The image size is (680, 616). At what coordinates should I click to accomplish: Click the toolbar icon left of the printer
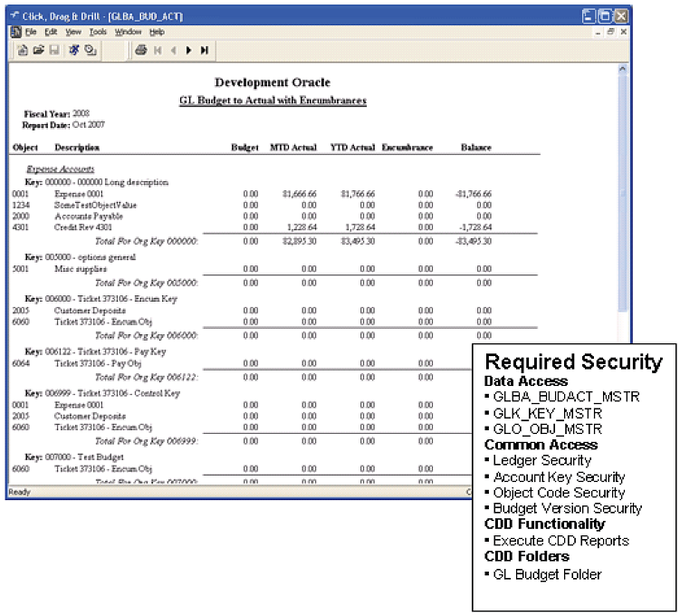pyautogui.click(x=91, y=50)
